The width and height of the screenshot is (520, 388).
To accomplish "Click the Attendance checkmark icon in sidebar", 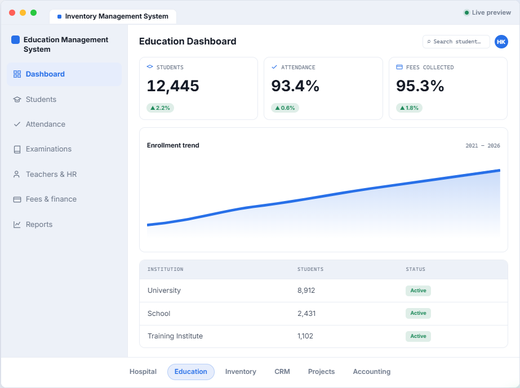I will click(17, 124).
